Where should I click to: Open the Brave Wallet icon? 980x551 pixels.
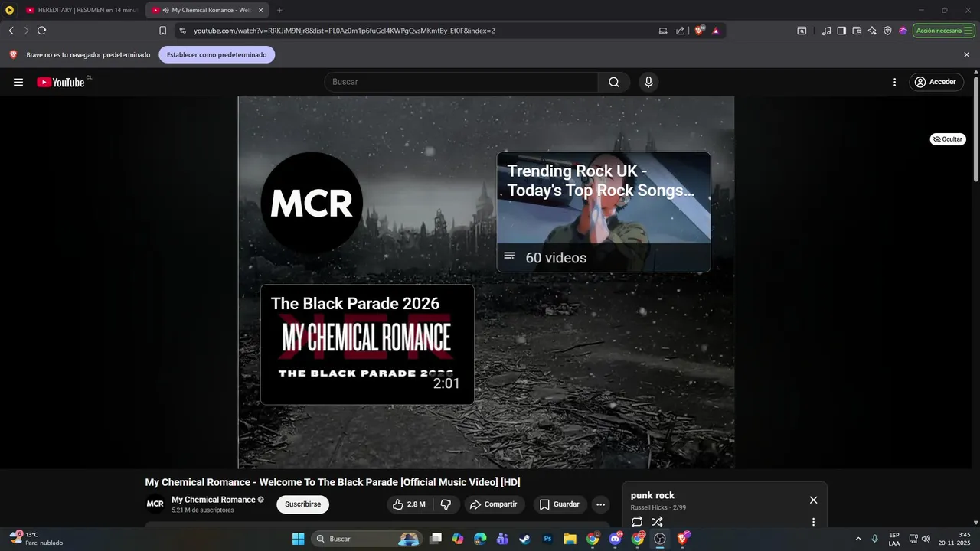pyautogui.click(x=857, y=31)
